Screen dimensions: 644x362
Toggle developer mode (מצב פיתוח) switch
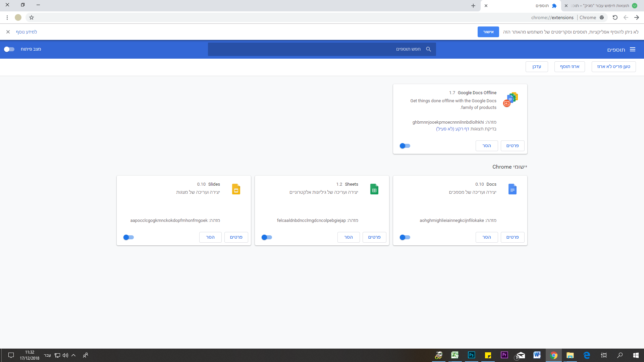click(9, 49)
